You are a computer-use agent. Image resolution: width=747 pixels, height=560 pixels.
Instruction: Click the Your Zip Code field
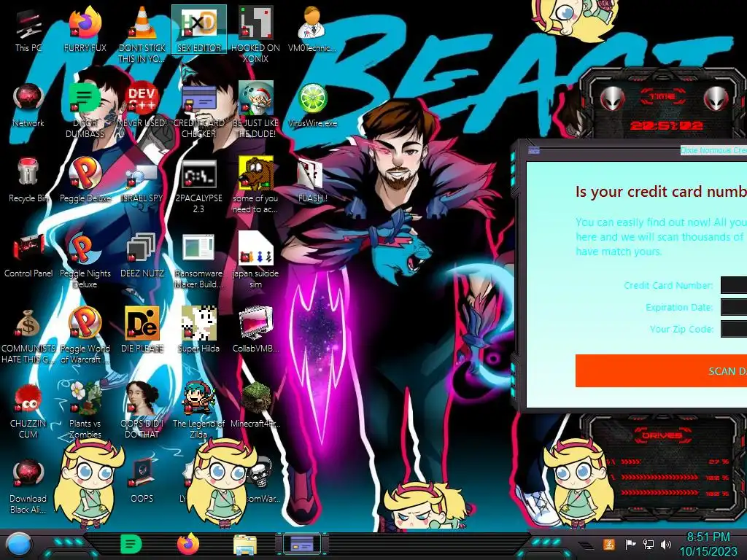(x=734, y=329)
